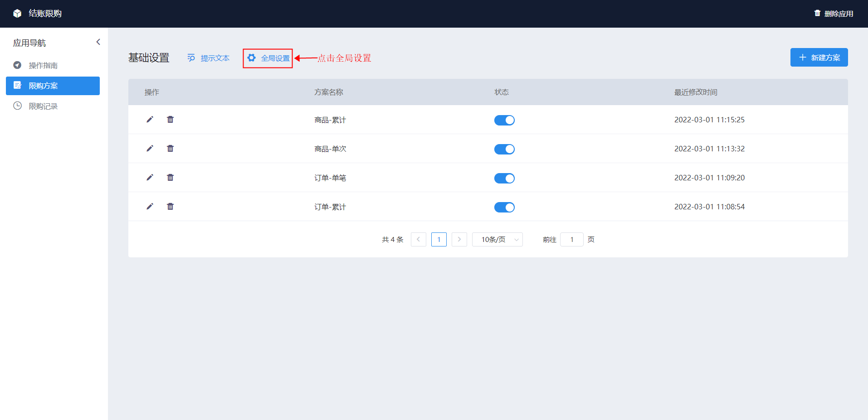Select page 1 in pagination
The image size is (868, 420).
coord(439,239)
